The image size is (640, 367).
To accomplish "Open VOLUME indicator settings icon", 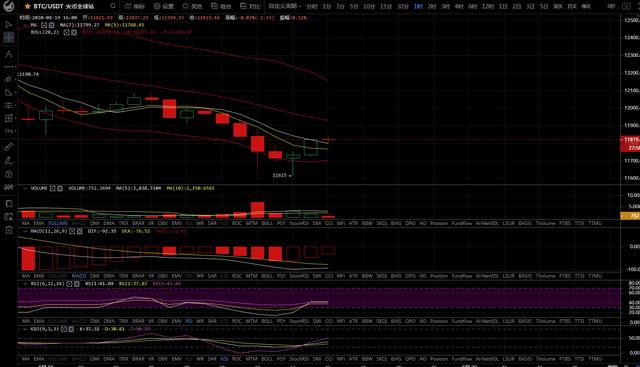I will click(53, 188).
